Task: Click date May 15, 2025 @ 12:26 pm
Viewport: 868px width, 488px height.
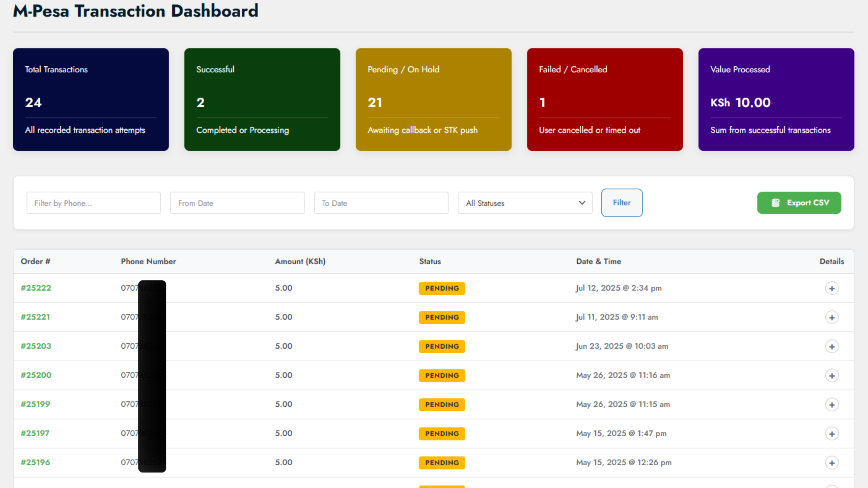Action: click(x=624, y=462)
